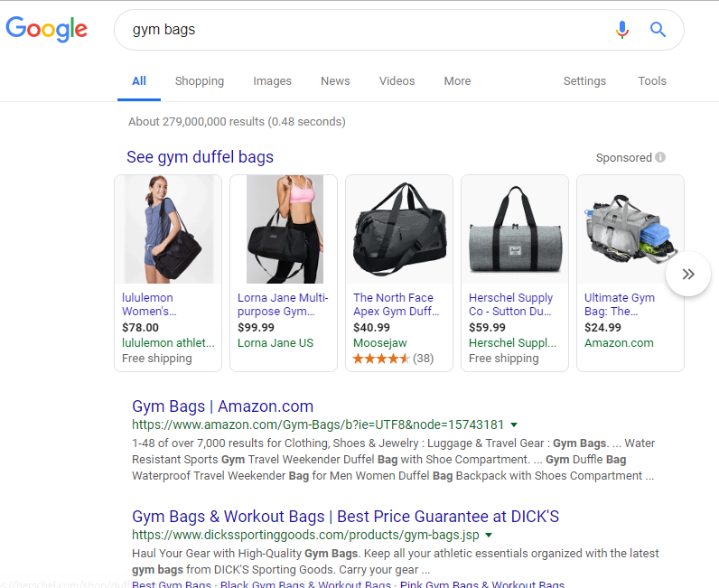Click the $78.00 lululemon price

pyautogui.click(x=140, y=328)
